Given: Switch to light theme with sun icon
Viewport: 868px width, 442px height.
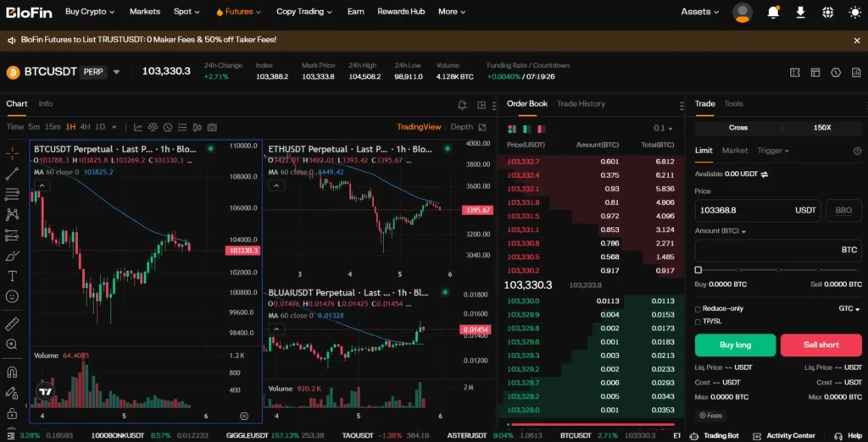Looking at the screenshot, I should [x=855, y=12].
